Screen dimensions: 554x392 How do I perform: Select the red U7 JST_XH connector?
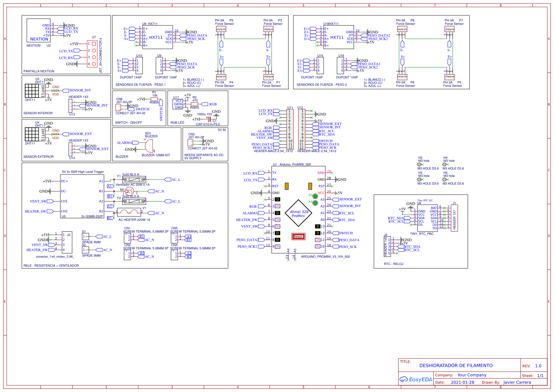[92, 54]
